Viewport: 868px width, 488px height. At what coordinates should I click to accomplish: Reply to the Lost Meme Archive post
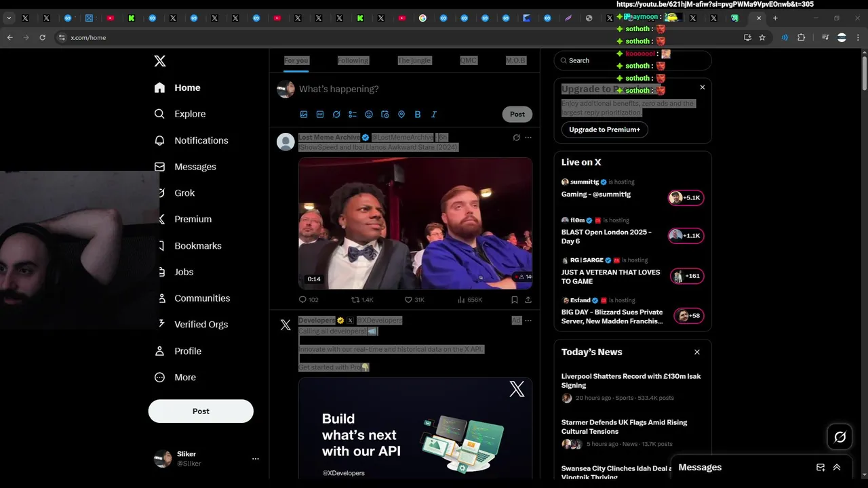[309, 300]
